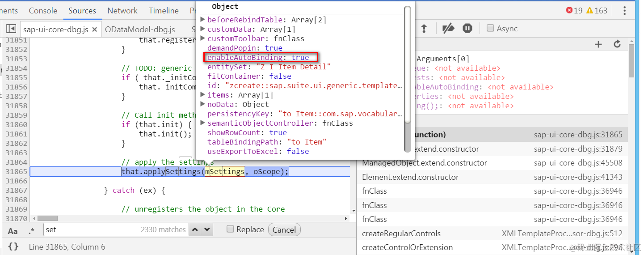Image resolution: width=644 pixels, height=255 pixels.
Task: Switch to the Sources tab
Action: 82,11
